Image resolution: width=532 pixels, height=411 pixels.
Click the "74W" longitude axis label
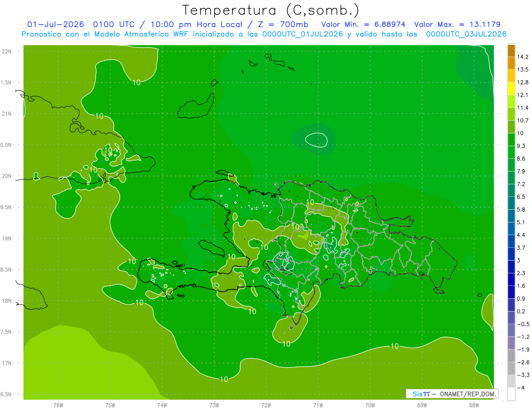point(162,405)
